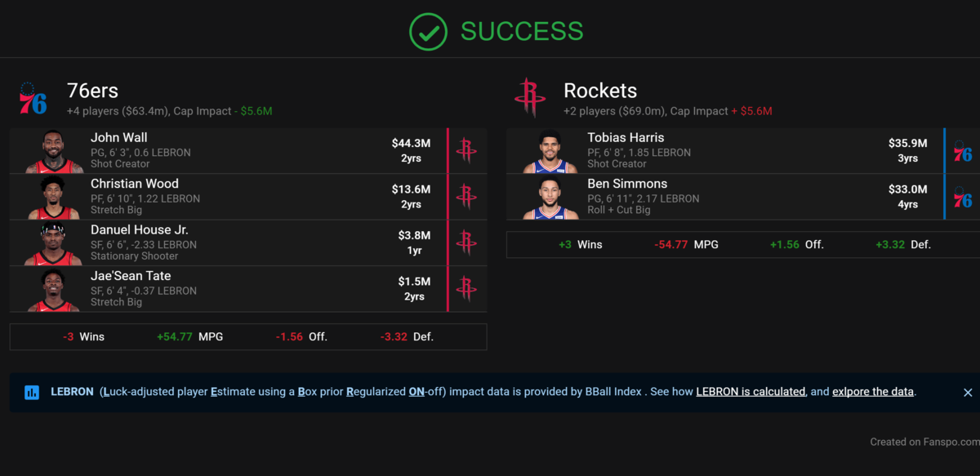980x476 pixels.
Task: Select the Tobias Harris player name
Action: pos(626,137)
